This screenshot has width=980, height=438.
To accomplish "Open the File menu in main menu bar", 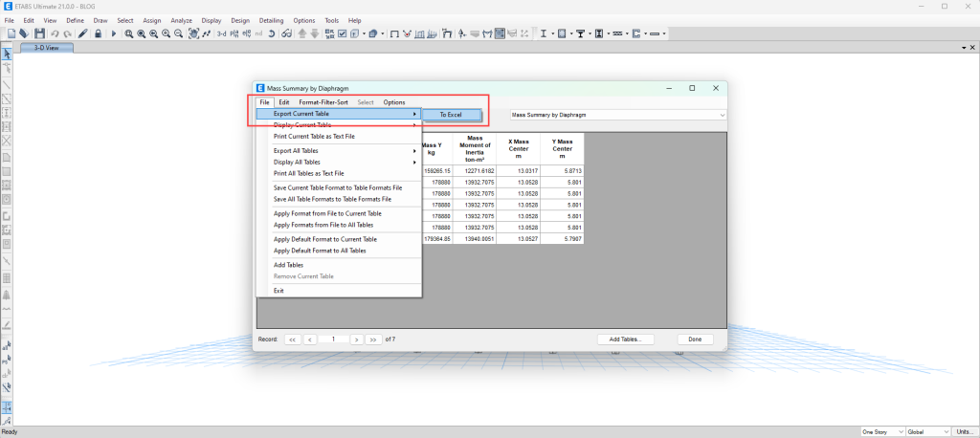I will point(10,21).
